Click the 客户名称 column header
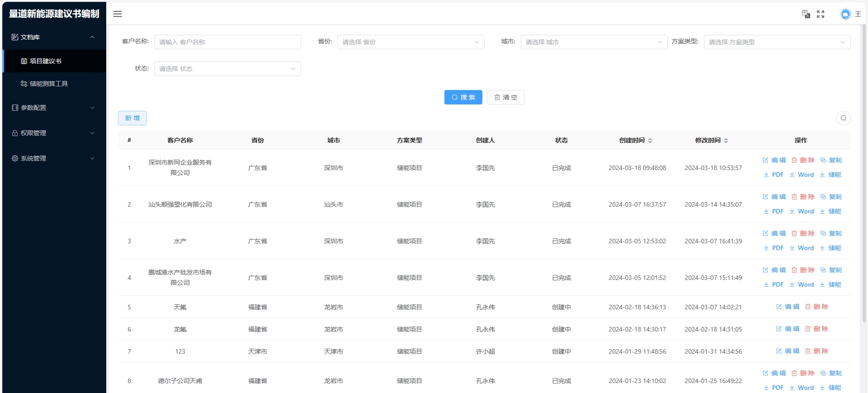 (x=180, y=140)
